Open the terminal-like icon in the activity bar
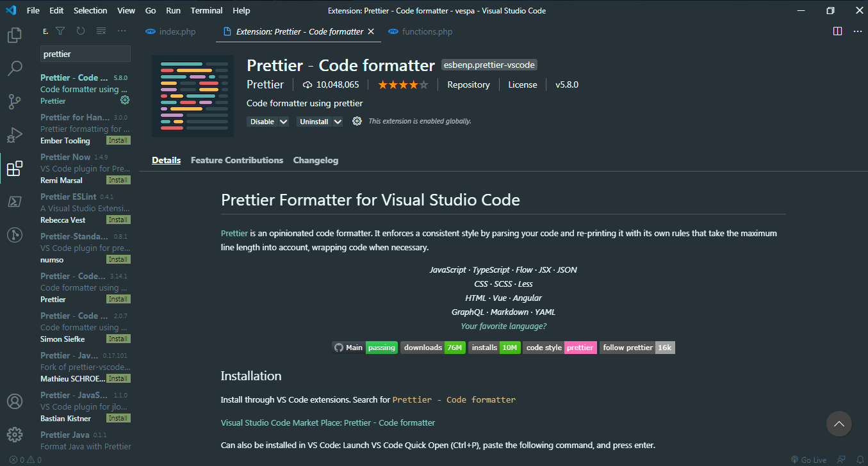The height and width of the screenshot is (466, 868). (14, 202)
